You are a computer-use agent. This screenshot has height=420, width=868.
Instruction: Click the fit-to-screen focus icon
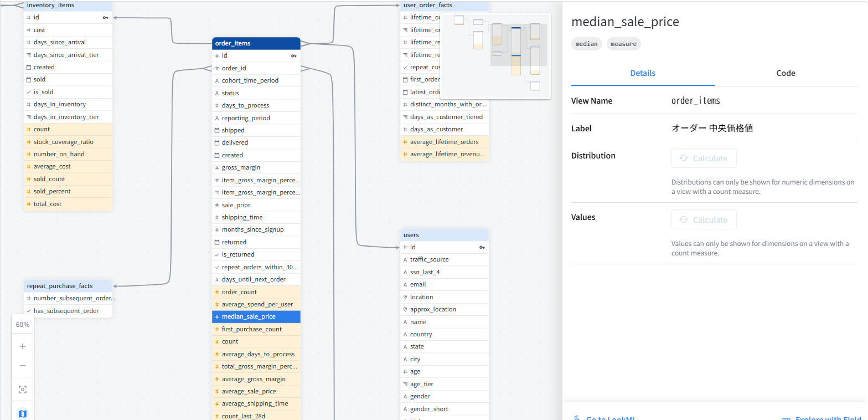pos(23,390)
